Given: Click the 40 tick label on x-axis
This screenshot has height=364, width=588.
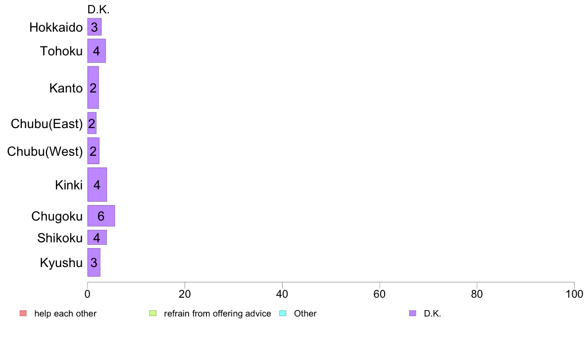Looking at the screenshot, I should [x=282, y=294].
